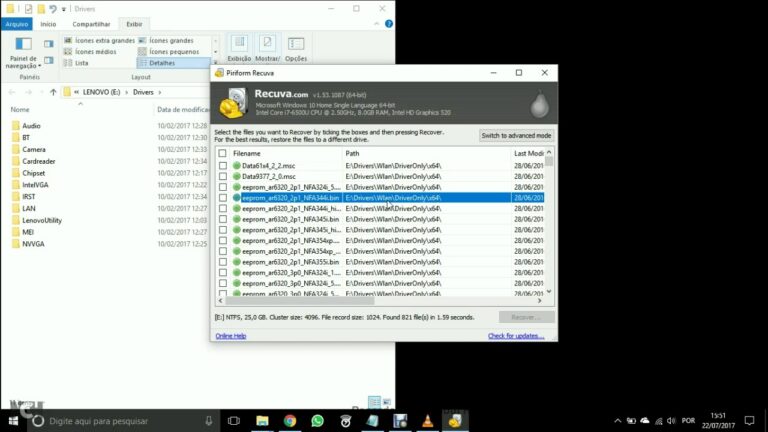Switch to the Início ribbon tab
Image resolution: width=768 pixels, height=432 pixels.
48,24
